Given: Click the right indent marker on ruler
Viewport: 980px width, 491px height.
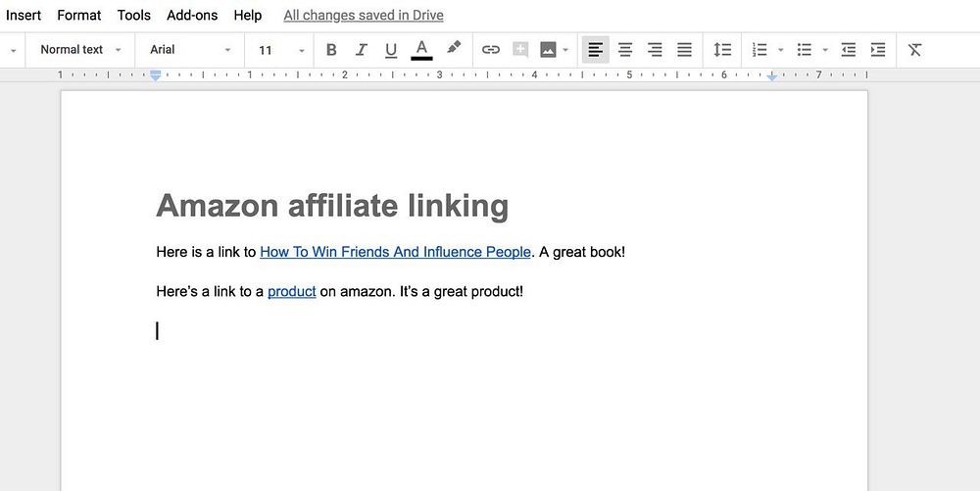Looking at the screenshot, I should [772, 76].
